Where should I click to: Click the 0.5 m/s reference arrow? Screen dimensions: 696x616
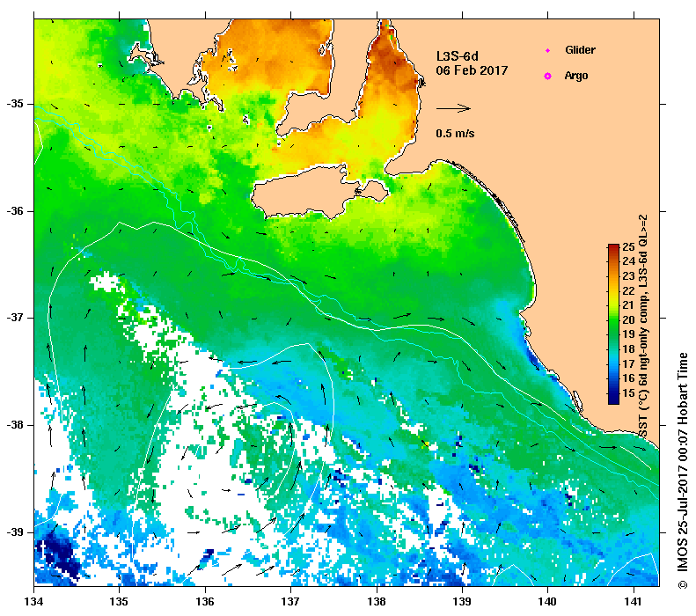pyautogui.click(x=453, y=108)
